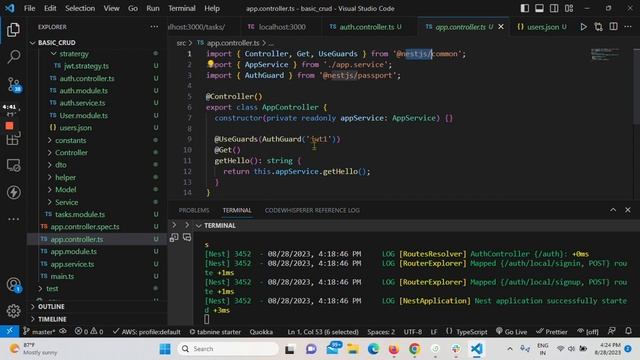Open the View menu
640x360 pixels.
tap(111, 8)
